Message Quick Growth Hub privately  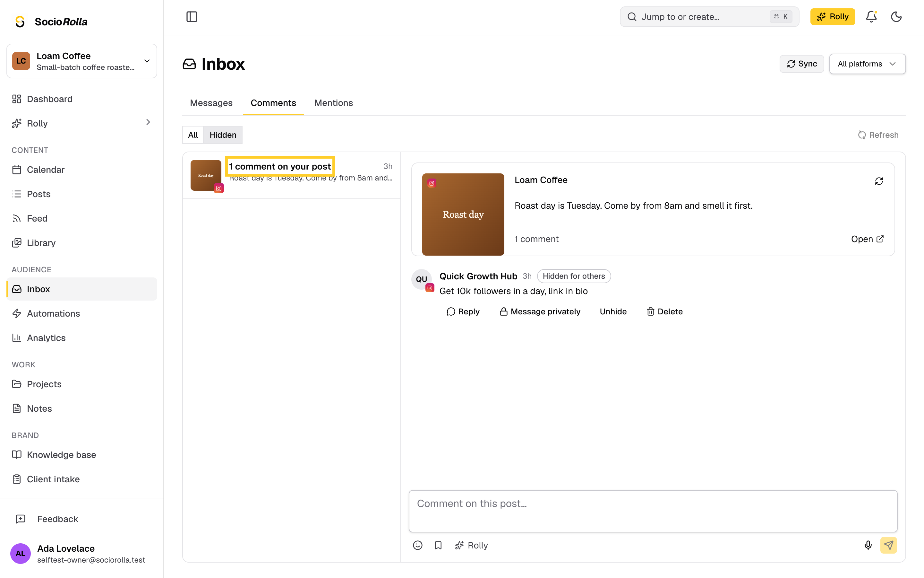[x=540, y=311]
